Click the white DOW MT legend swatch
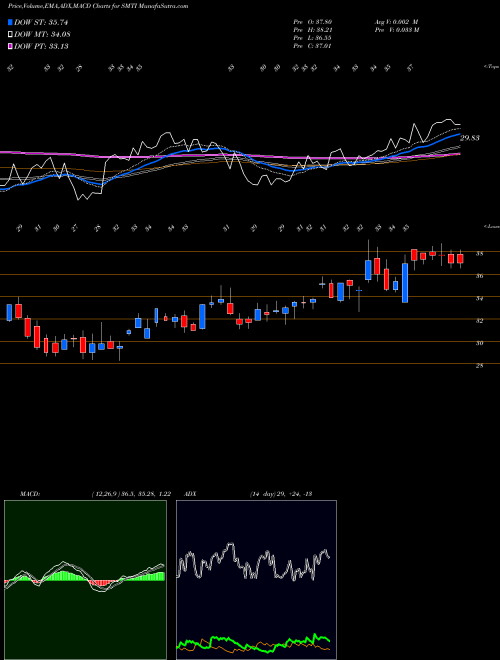This screenshot has height=660, width=500. pyautogui.click(x=10, y=34)
